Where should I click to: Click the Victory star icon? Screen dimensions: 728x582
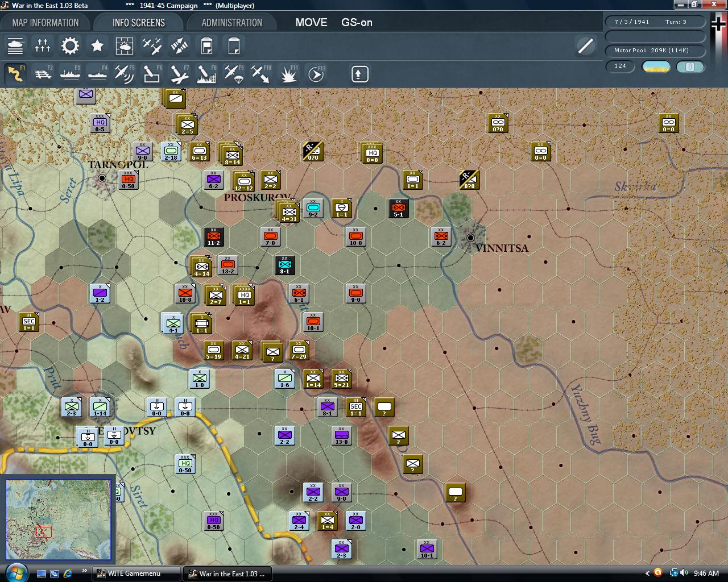[97, 46]
